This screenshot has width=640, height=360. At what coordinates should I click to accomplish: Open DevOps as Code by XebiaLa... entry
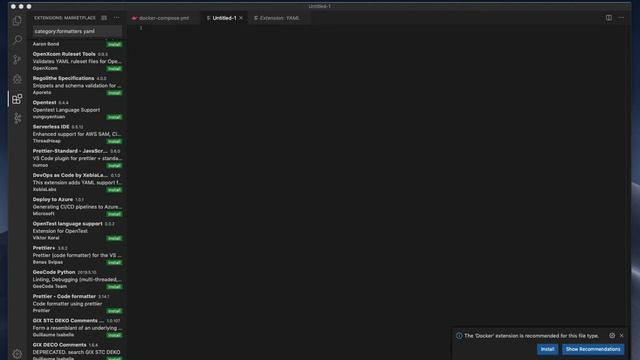tap(77, 182)
